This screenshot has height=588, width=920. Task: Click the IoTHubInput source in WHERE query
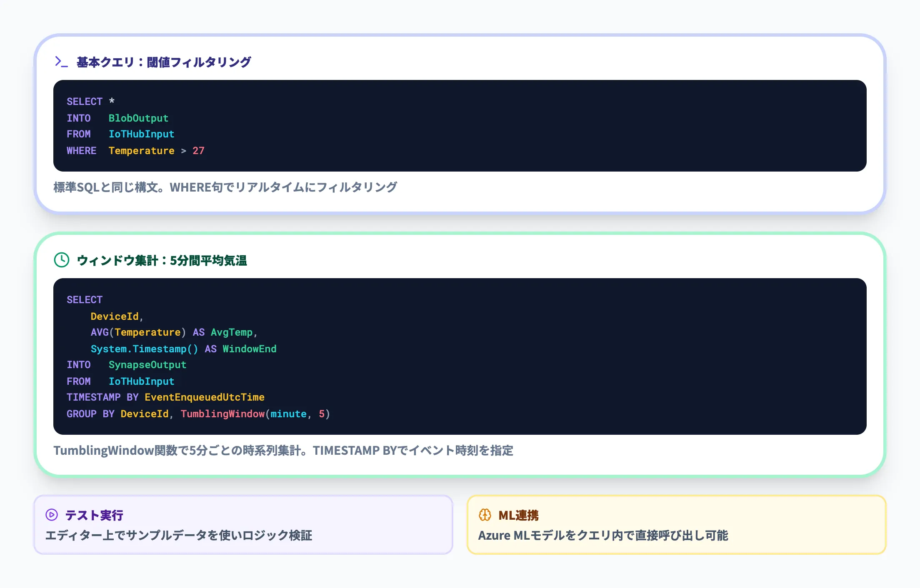[x=141, y=134]
